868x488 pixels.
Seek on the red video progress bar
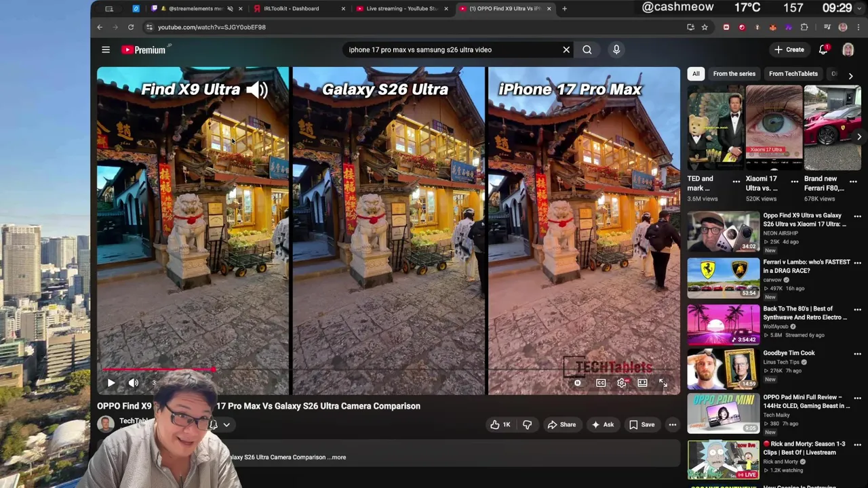pos(159,369)
